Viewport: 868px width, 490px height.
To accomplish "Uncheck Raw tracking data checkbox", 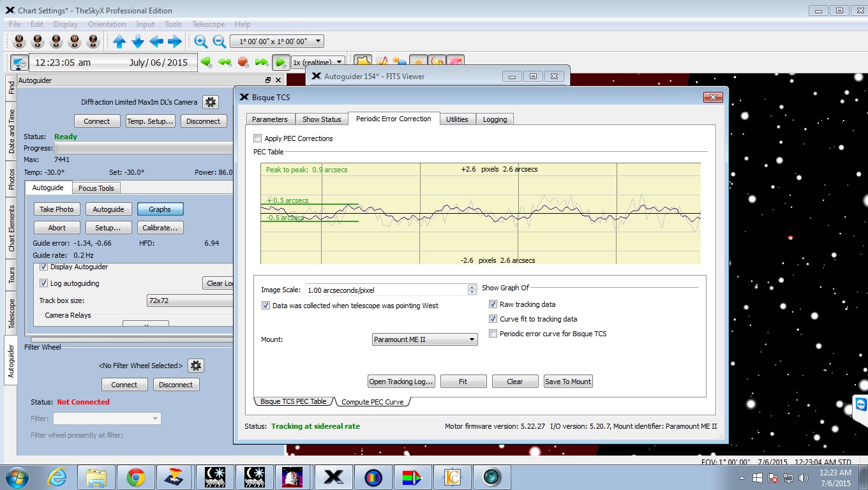I will 493,304.
